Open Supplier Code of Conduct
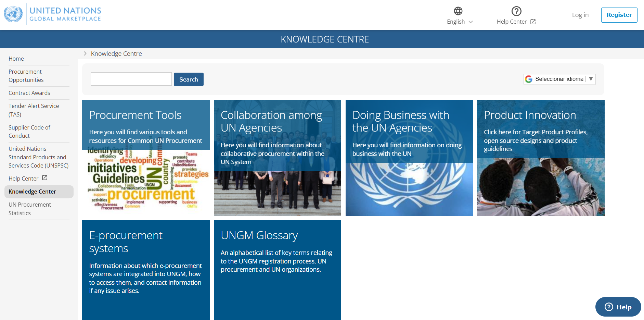The height and width of the screenshot is (320, 644). 29,132
